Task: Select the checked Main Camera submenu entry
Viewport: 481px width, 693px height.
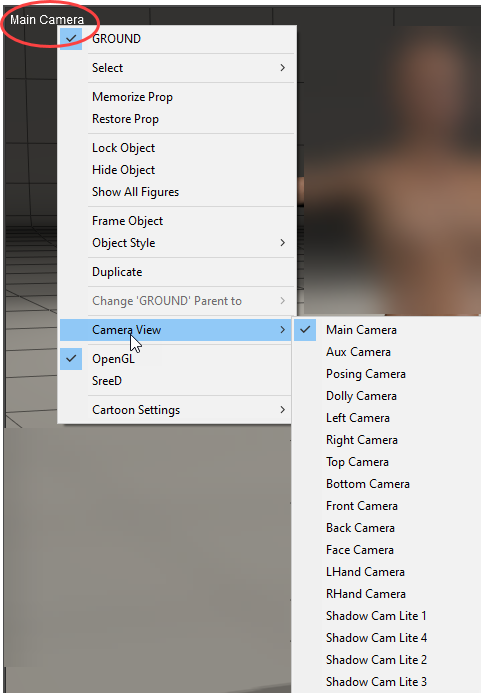Action: (386, 330)
